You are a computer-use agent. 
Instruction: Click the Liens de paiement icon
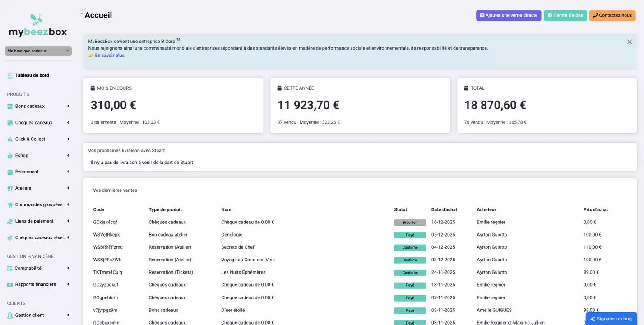click(10, 221)
